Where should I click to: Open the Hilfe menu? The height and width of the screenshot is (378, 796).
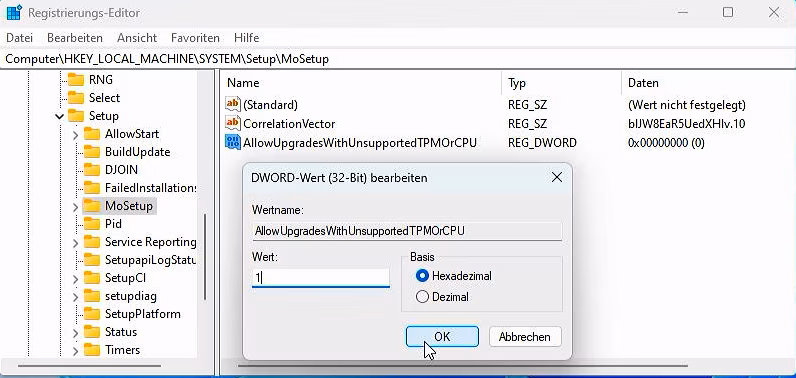pos(247,38)
